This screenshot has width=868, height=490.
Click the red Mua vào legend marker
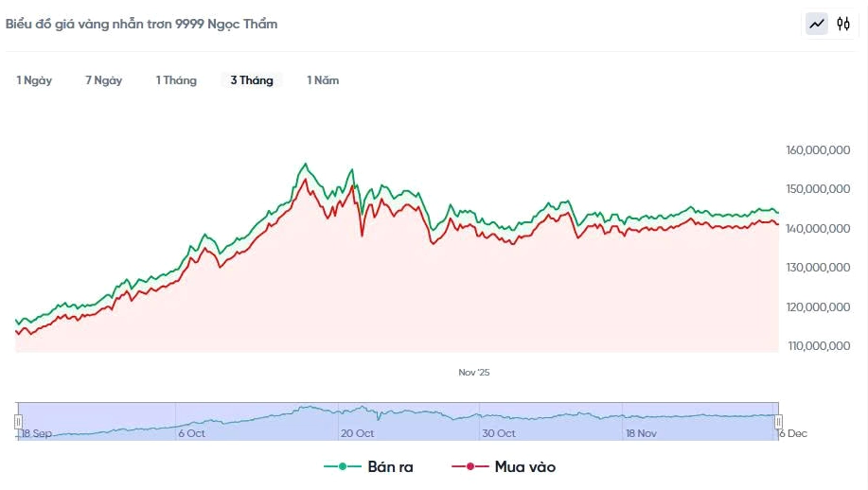(x=470, y=466)
